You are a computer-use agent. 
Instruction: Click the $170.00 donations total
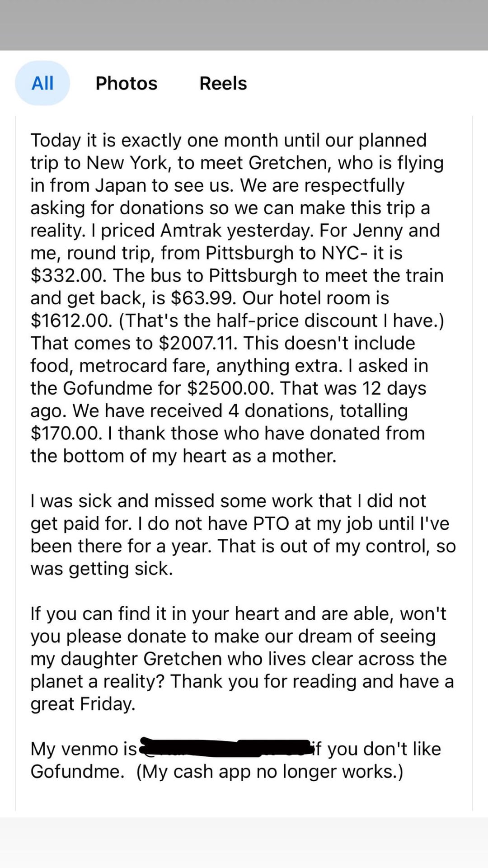tap(66, 434)
